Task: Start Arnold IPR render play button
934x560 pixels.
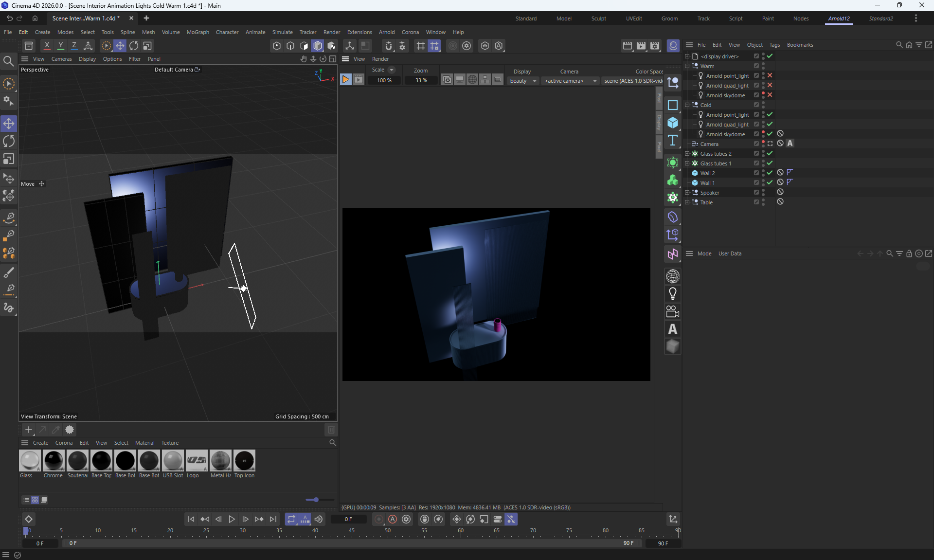Action: [345, 80]
